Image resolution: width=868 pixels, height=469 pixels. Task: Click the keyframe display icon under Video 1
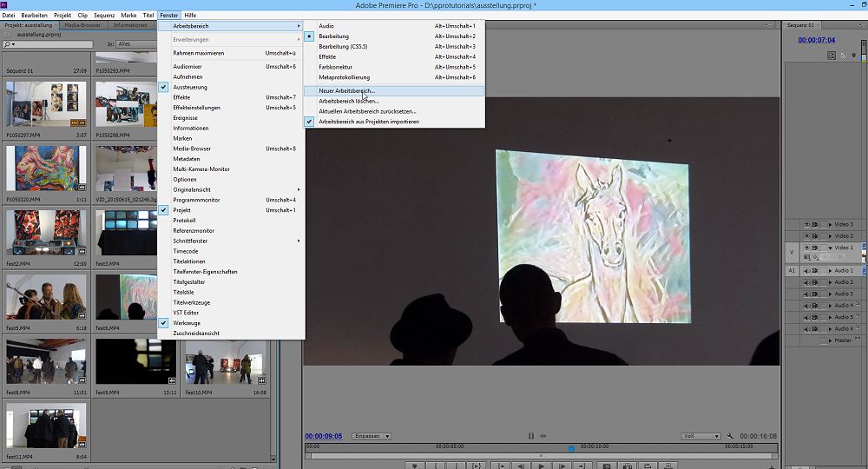click(x=816, y=257)
